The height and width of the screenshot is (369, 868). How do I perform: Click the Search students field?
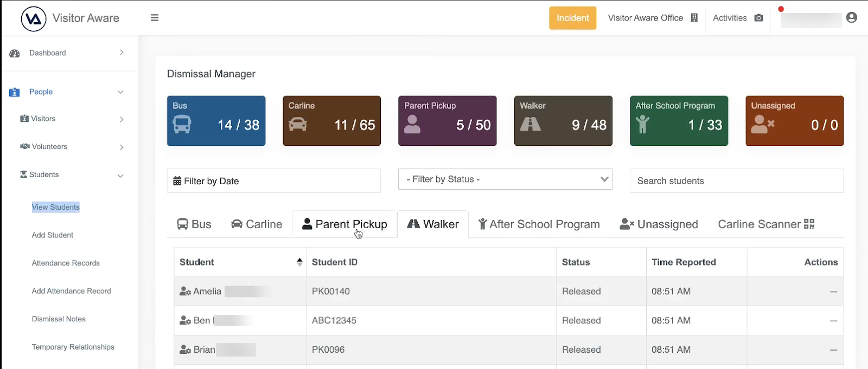736,181
